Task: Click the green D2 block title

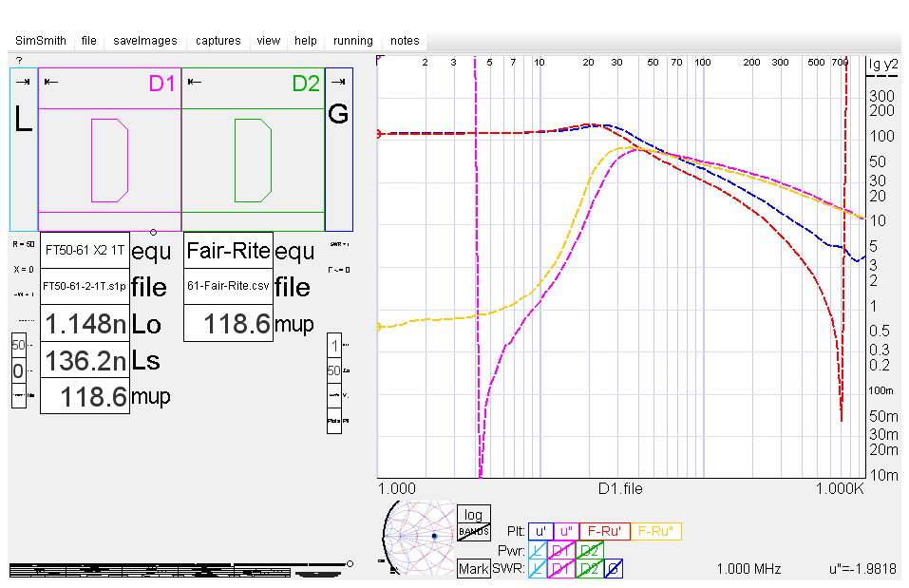Action: pos(306,84)
